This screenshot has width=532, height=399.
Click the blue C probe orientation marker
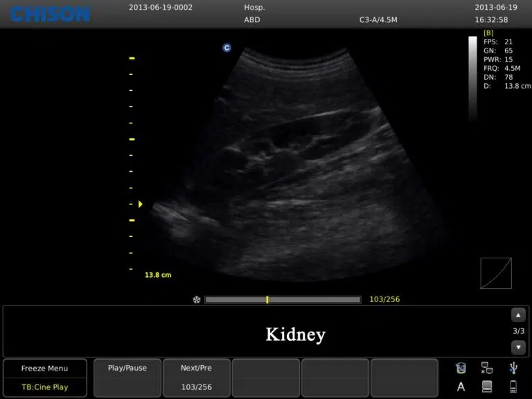click(x=227, y=48)
